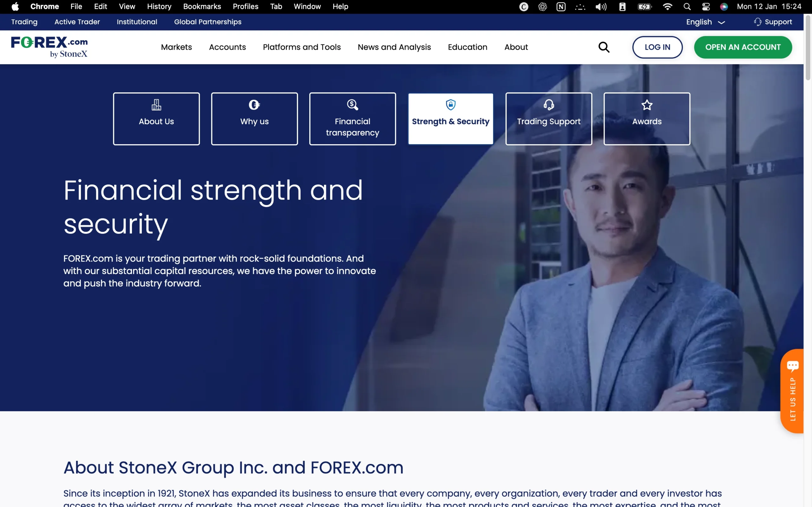Open the Platforms and Tools menu
The image size is (812, 507).
[301, 47]
